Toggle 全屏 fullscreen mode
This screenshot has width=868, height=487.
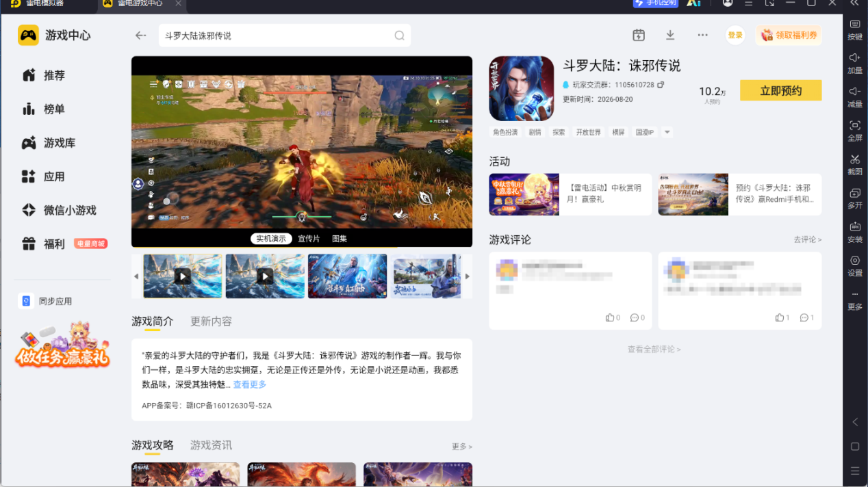point(855,131)
